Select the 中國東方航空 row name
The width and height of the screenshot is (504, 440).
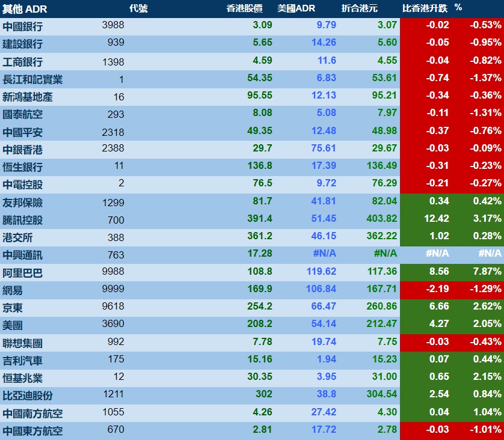32,431
